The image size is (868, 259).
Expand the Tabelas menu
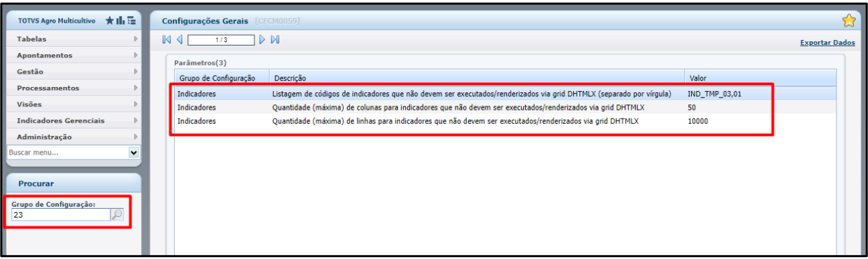[73, 39]
